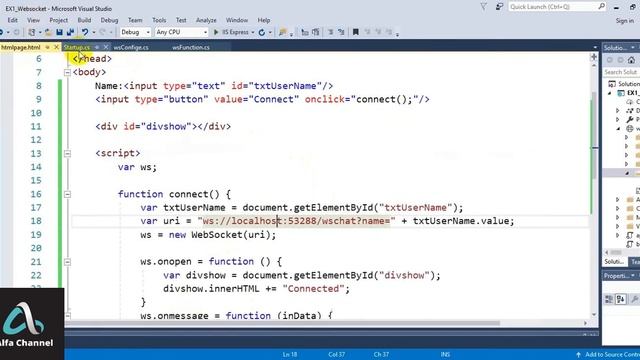
Task: Open the Edit menu
Action: [x=13, y=20]
